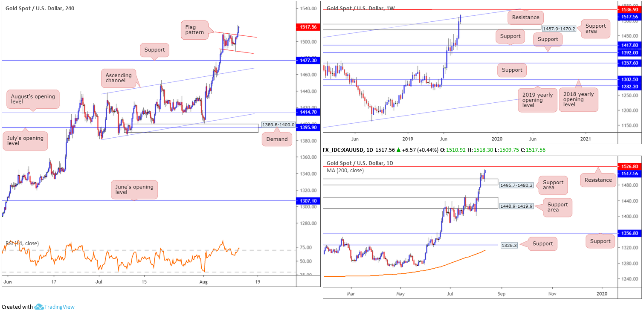The image size is (644, 313).
Task: Click the 1395.90 price axis label
Action: pos(308,128)
